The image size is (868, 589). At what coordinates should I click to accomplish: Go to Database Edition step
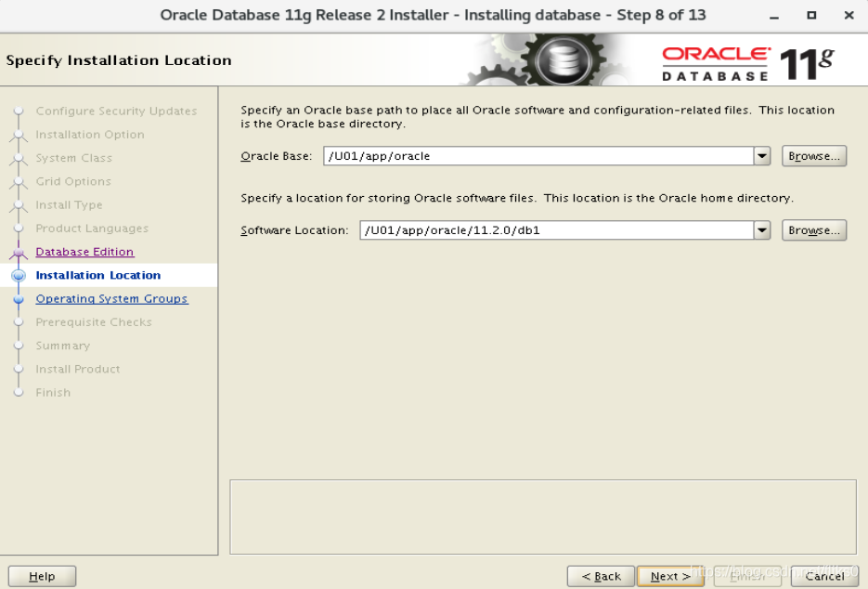84,252
